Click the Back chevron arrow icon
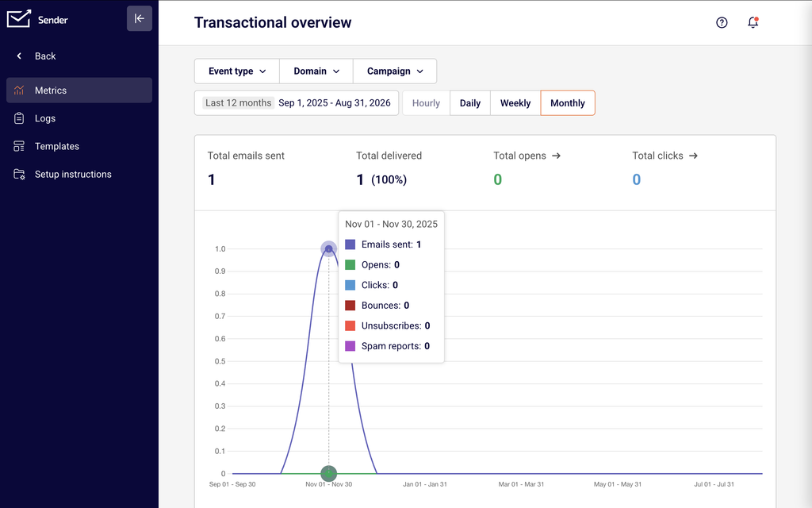Image resolution: width=812 pixels, height=508 pixels. point(19,56)
